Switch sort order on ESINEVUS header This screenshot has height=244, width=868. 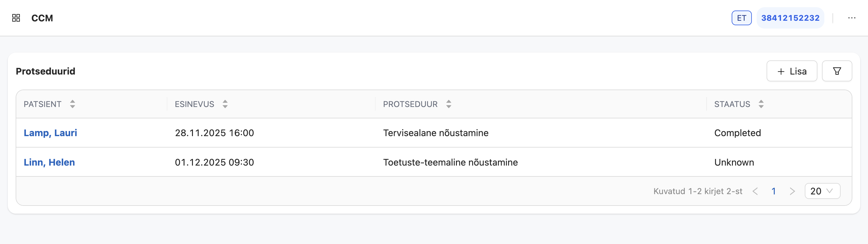tap(225, 104)
